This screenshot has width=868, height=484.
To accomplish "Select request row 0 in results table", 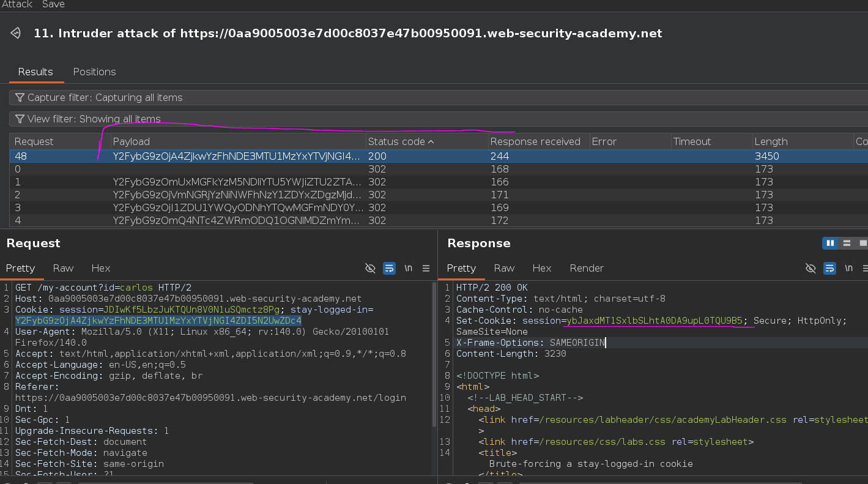I will click(x=439, y=169).
